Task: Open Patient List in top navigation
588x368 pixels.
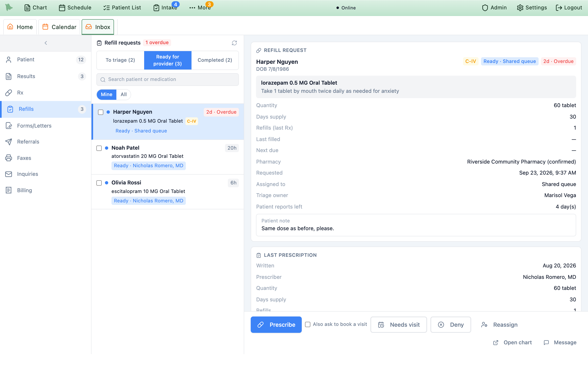Action: click(x=122, y=8)
